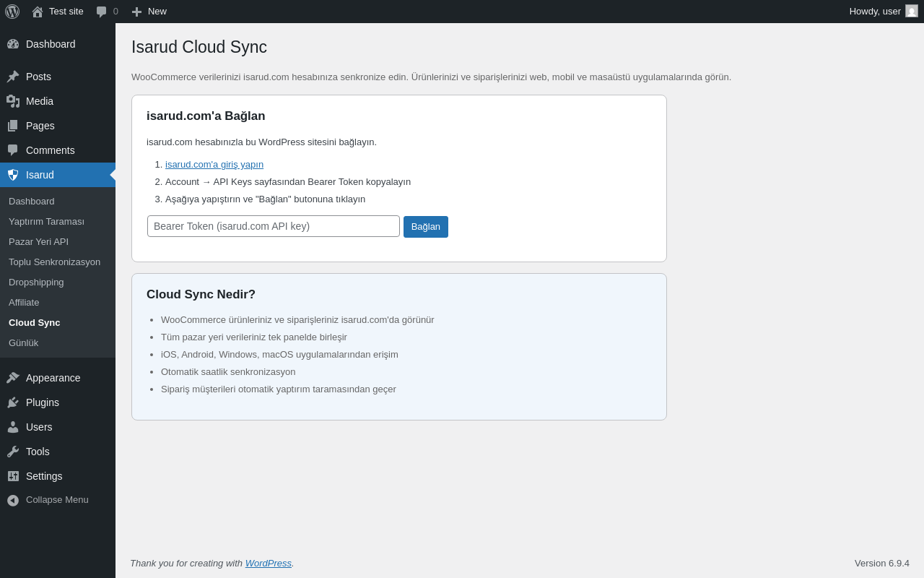Select the Günlük submenu item
The width and height of the screenshot is (924, 578).
click(23, 342)
